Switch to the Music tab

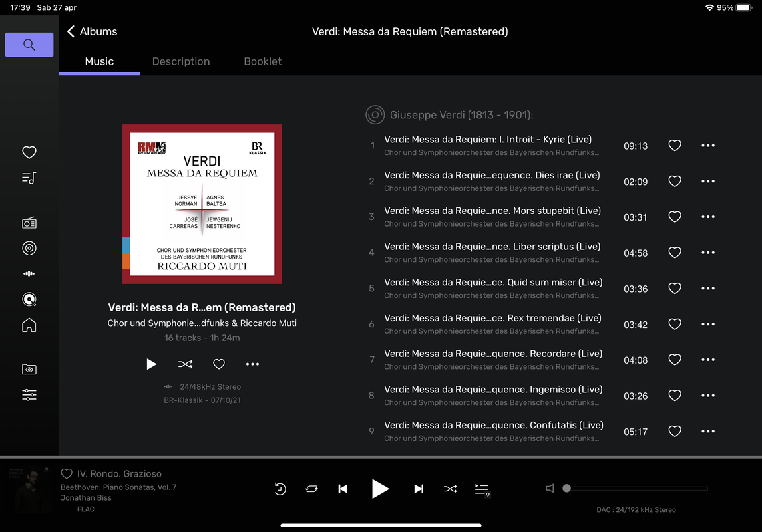coord(99,62)
